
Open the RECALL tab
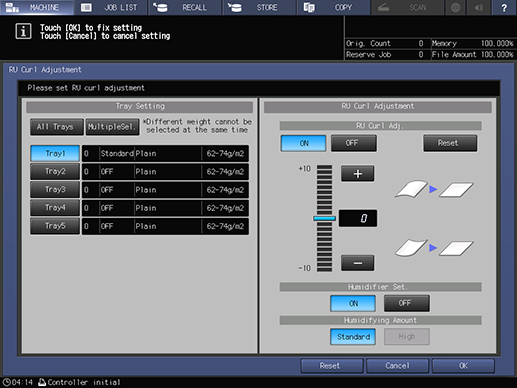click(185, 7)
